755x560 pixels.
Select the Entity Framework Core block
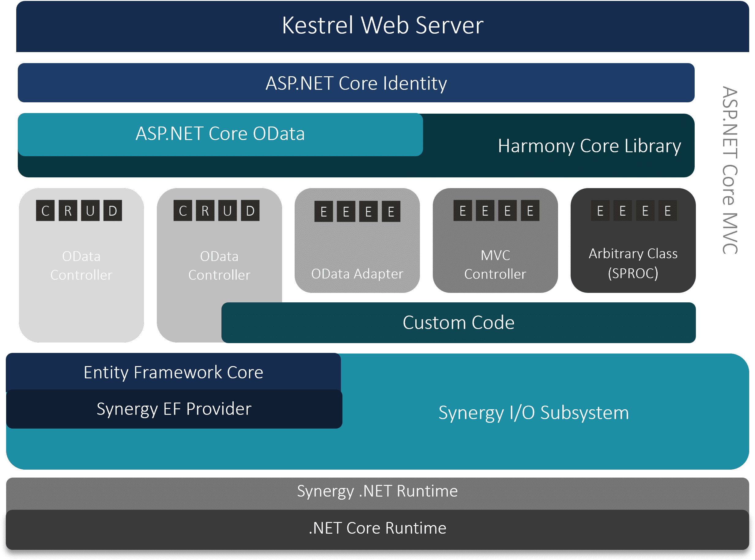tap(173, 373)
